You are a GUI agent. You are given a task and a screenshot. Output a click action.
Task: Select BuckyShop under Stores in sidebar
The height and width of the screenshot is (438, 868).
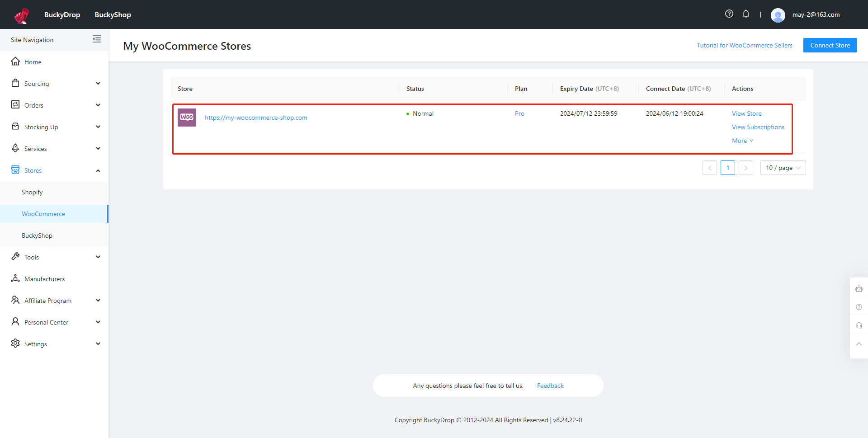point(37,235)
